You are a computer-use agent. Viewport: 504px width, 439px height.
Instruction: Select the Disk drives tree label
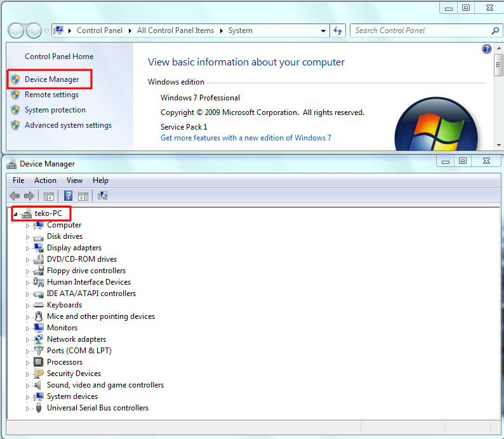(x=65, y=236)
